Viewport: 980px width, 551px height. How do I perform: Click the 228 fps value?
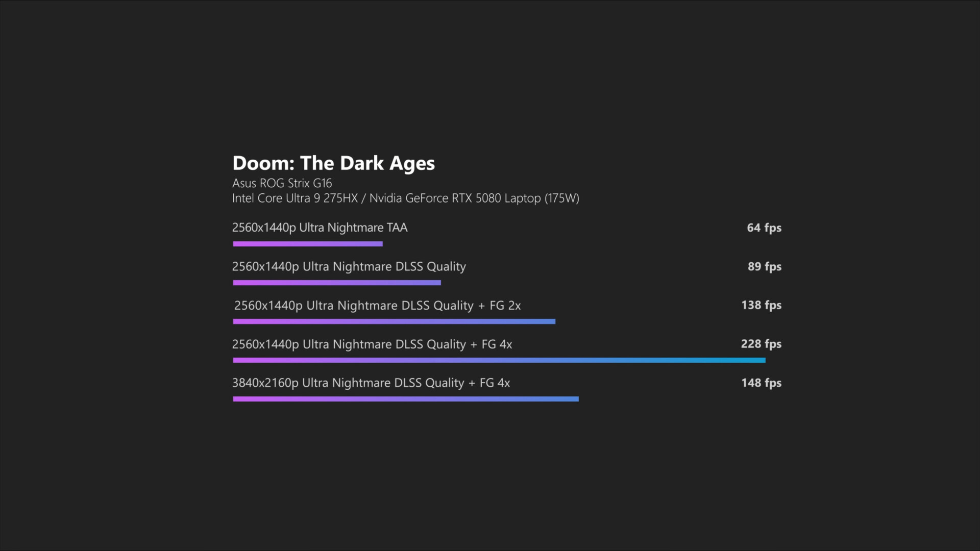click(x=761, y=344)
